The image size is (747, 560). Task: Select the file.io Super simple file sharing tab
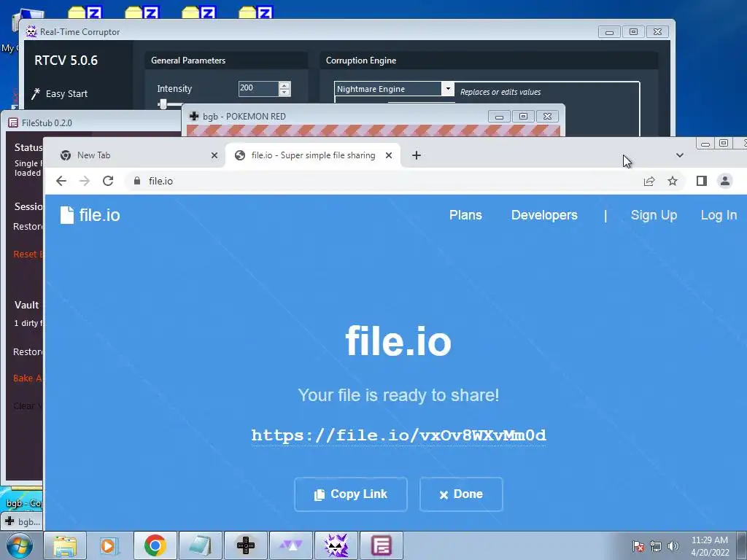pos(312,155)
